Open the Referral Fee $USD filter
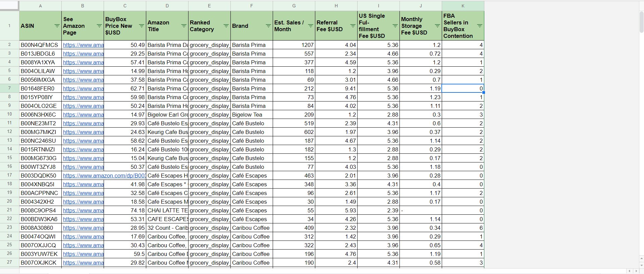The width and height of the screenshot is (644, 274). point(353,26)
